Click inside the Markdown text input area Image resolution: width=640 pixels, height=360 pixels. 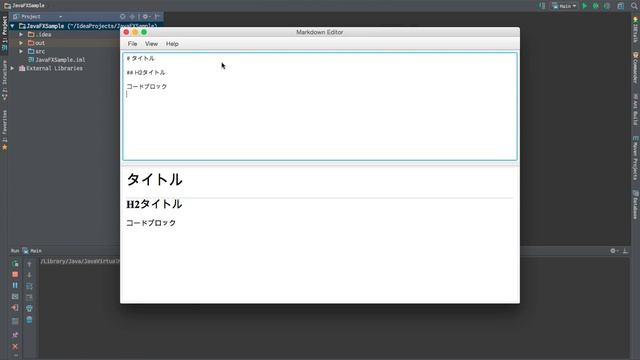point(320,106)
